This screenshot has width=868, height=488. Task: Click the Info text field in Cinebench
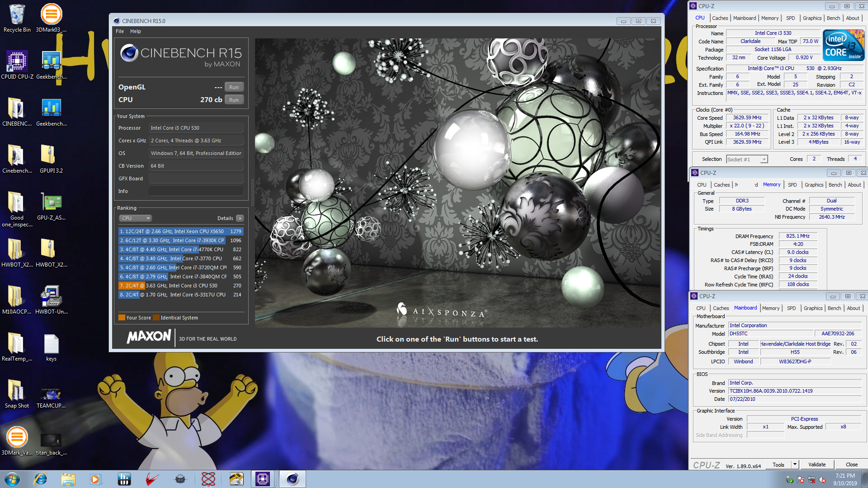pos(196,191)
